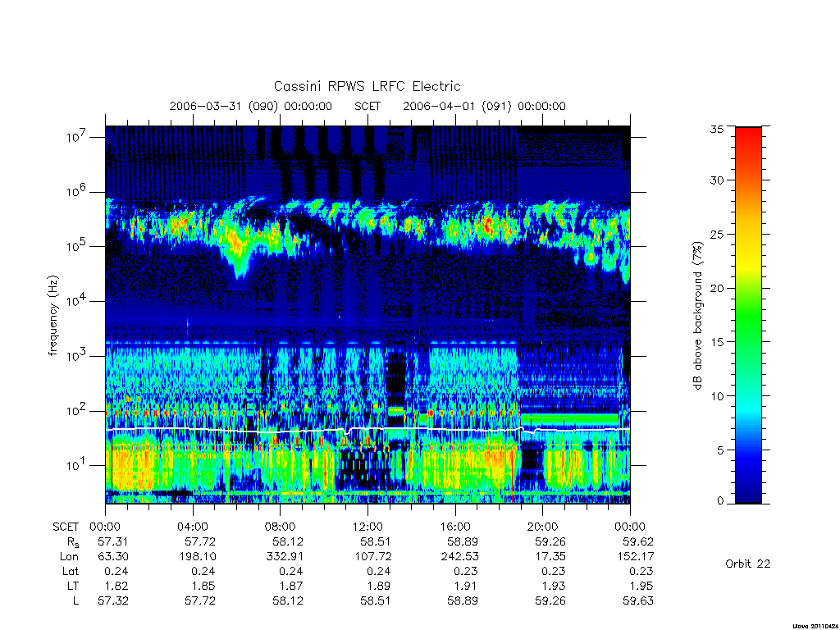Select the Lon value 332.91
The height and width of the screenshot is (630, 840).
click(285, 557)
